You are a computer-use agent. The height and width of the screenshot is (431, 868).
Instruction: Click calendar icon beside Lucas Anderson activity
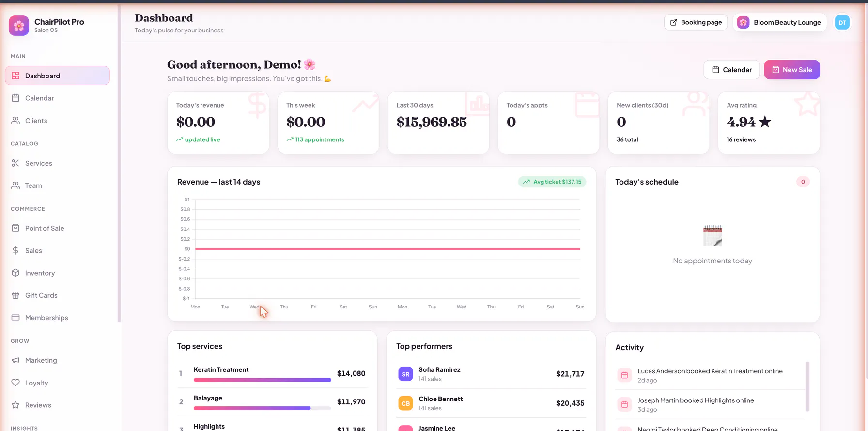624,375
